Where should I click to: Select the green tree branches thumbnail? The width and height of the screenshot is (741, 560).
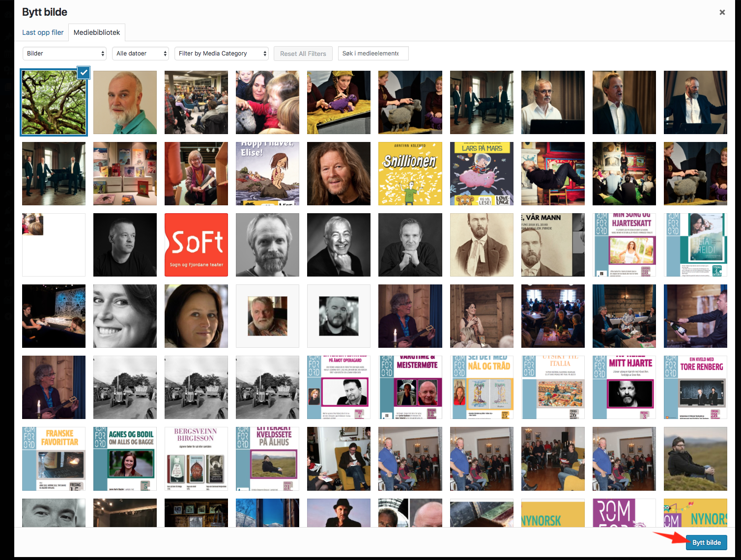[x=54, y=103]
